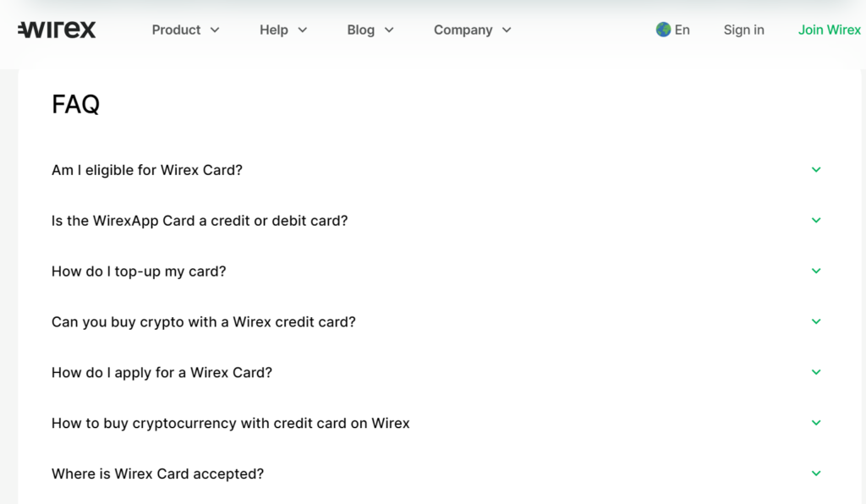
Task: Select the En language option
Action: point(682,30)
